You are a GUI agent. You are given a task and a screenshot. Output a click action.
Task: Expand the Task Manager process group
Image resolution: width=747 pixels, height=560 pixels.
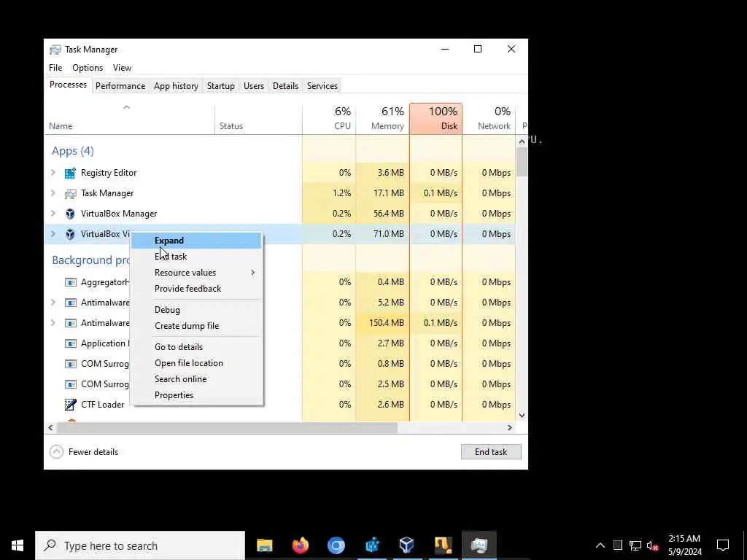53,193
